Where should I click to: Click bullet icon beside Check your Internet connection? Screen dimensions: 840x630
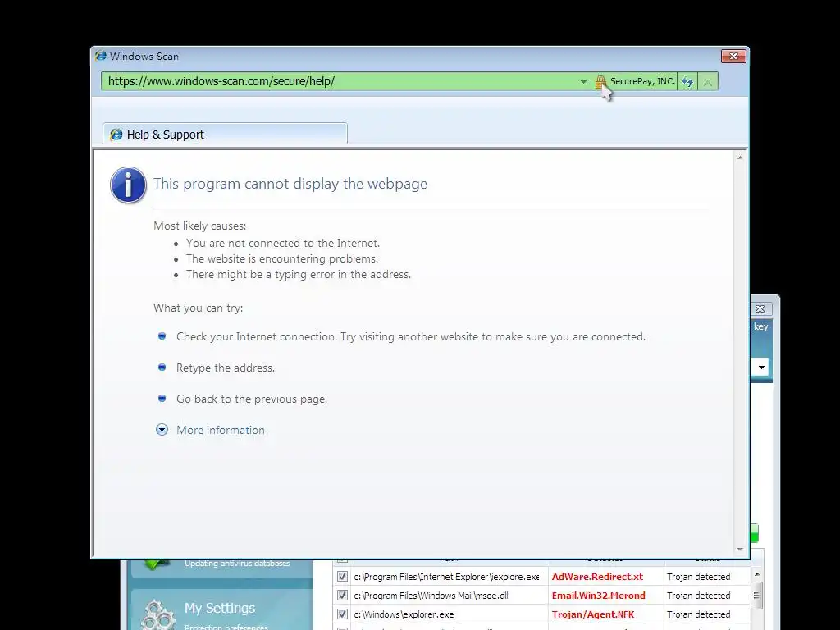(162, 336)
